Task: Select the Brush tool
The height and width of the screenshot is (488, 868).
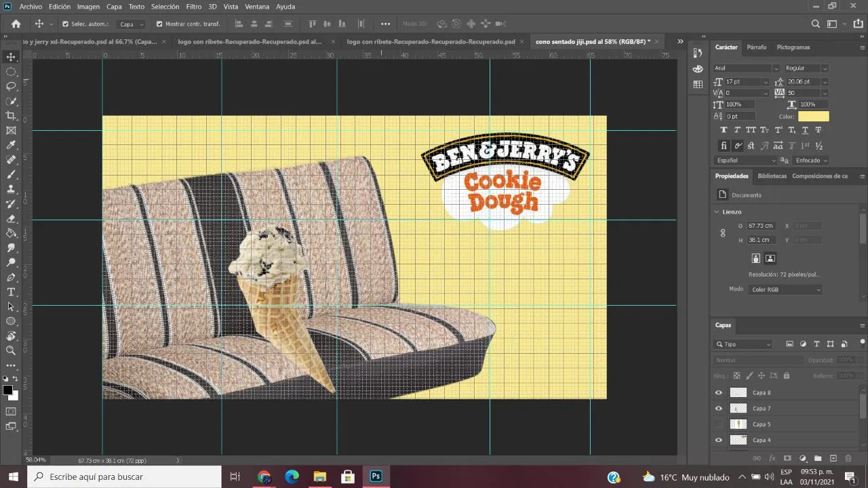Action: 11,175
